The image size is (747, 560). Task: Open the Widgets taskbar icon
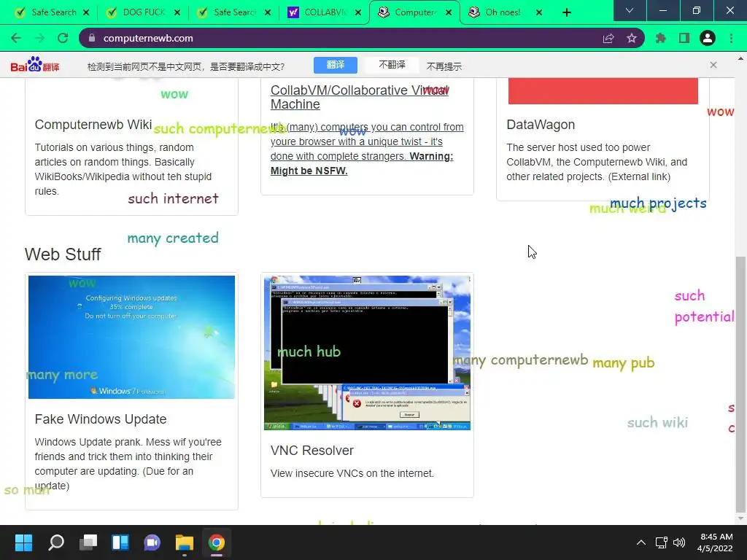(120, 542)
